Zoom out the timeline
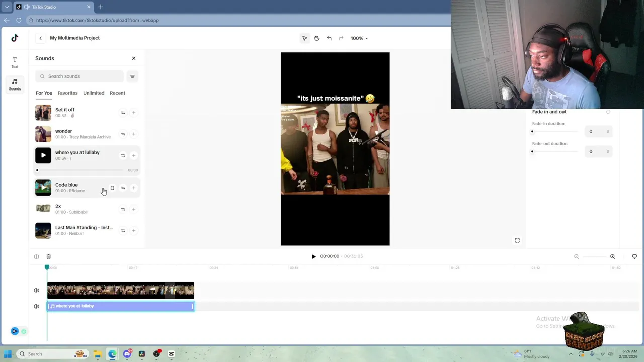 pos(577,257)
